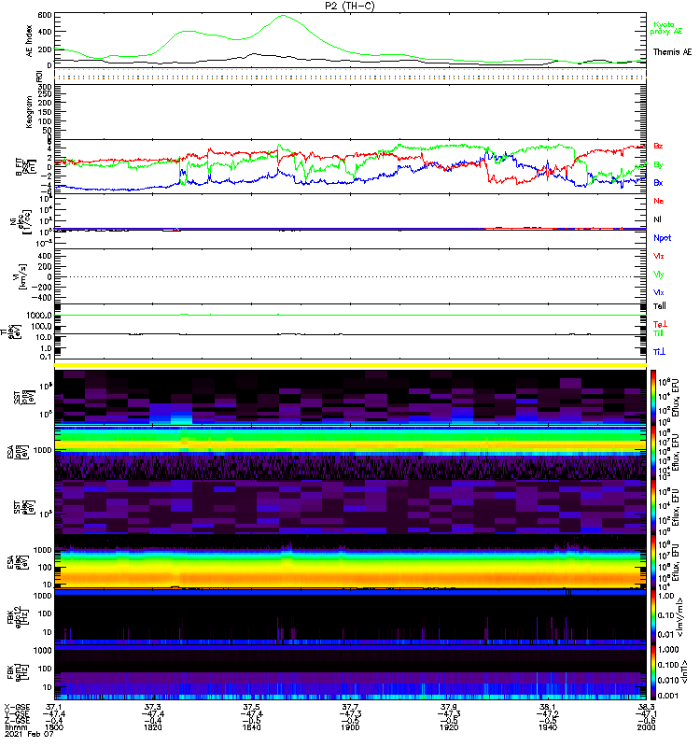Click the X-GSE value 38.3
The image size is (700, 747).
pos(646,708)
